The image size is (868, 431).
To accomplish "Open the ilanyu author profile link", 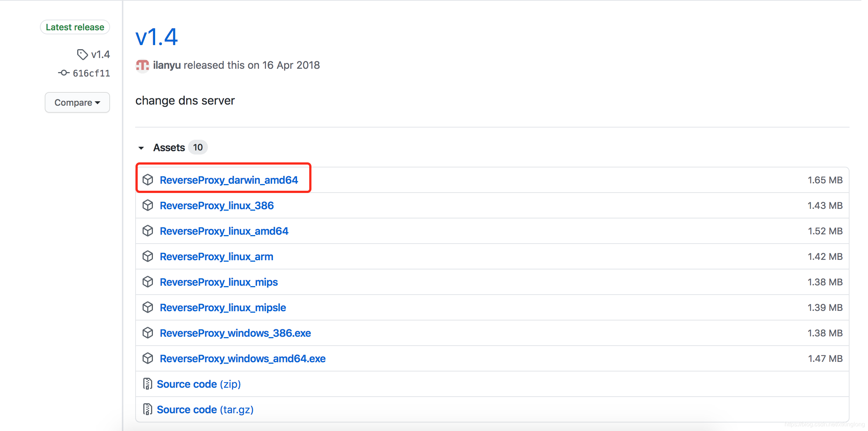I will pyautogui.click(x=167, y=65).
